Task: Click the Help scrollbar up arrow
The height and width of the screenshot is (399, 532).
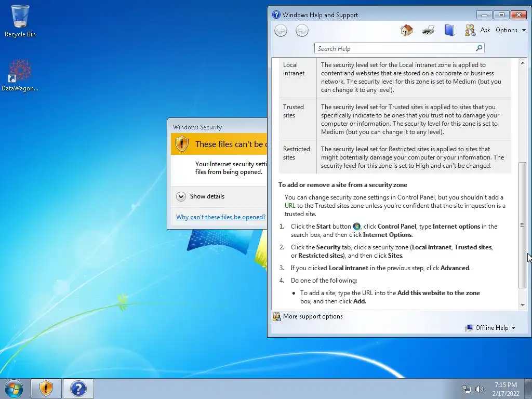Action: point(523,63)
